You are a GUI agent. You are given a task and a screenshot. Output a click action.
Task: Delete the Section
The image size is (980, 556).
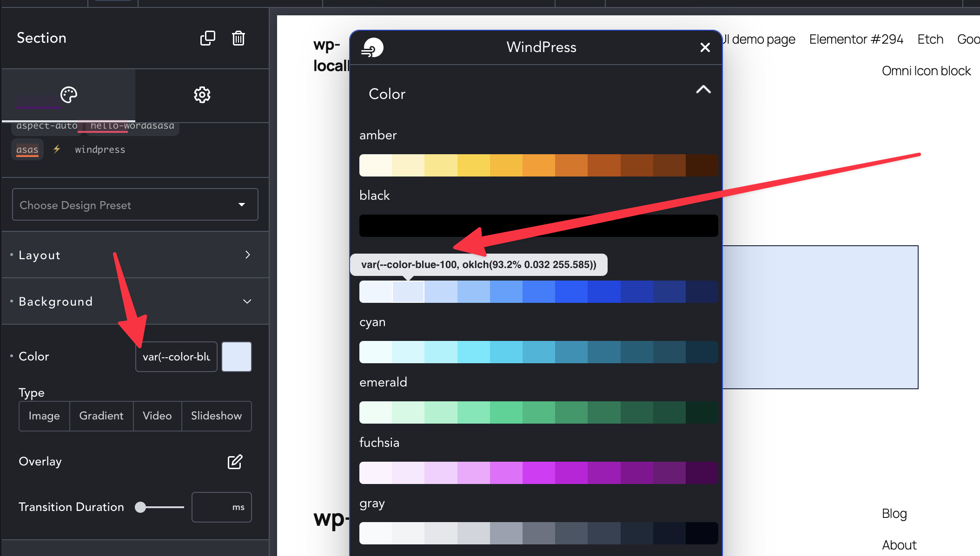coord(238,38)
